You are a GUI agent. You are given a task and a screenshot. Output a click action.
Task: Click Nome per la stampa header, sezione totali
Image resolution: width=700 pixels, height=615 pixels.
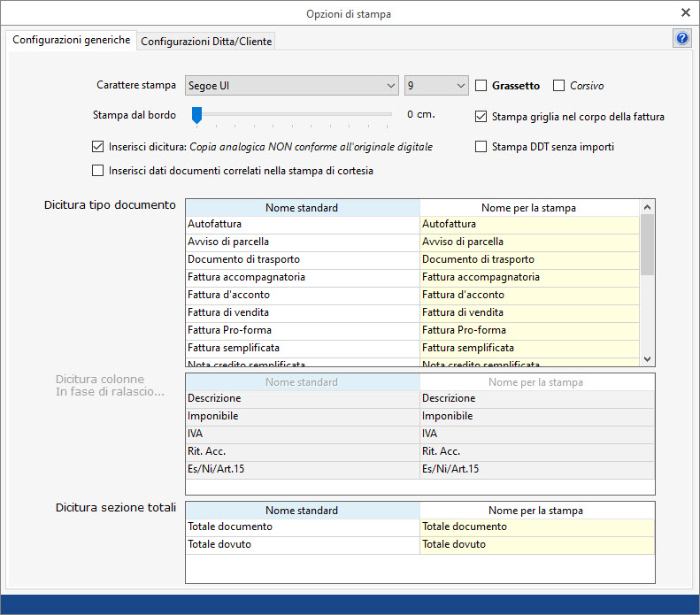[537, 511]
